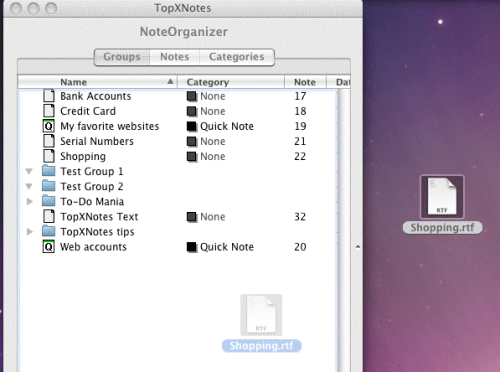
Task: Click the Shopping.rtf file label on the desktop
Action: [442, 228]
